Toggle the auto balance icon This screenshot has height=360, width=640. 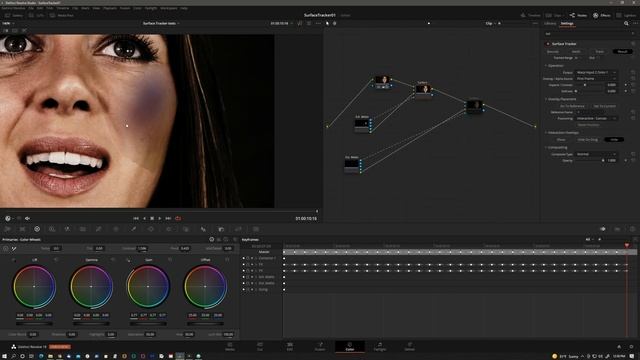(x=6, y=248)
